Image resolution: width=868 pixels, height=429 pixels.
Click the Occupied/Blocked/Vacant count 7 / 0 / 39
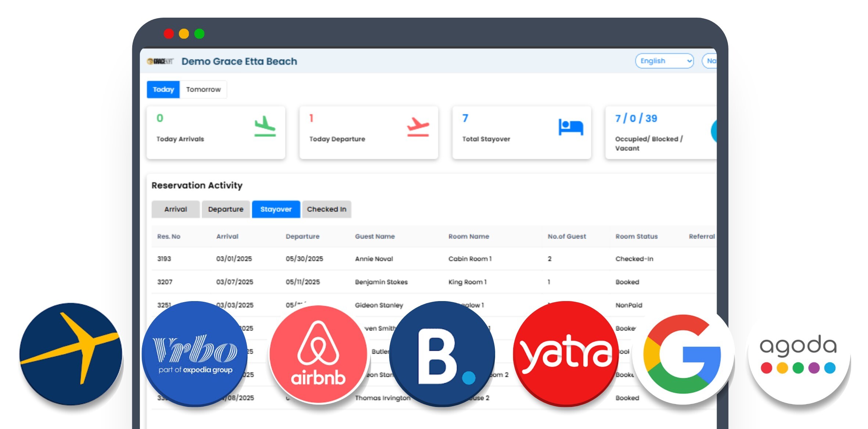[636, 118]
